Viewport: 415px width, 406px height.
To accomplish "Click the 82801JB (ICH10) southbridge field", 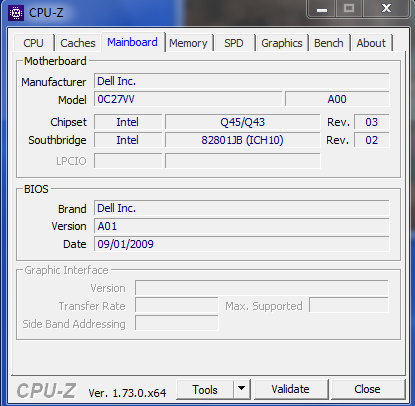I will tap(243, 140).
